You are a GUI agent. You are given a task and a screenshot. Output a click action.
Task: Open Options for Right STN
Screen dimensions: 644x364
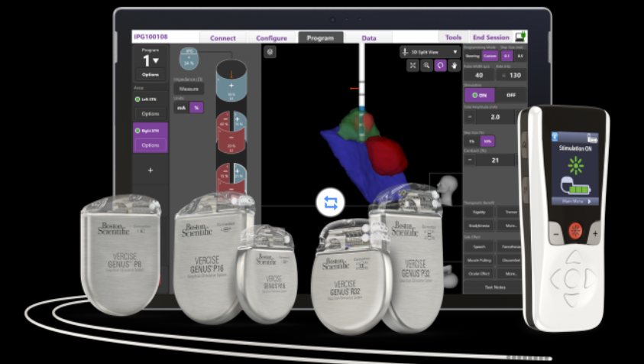point(150,145)
